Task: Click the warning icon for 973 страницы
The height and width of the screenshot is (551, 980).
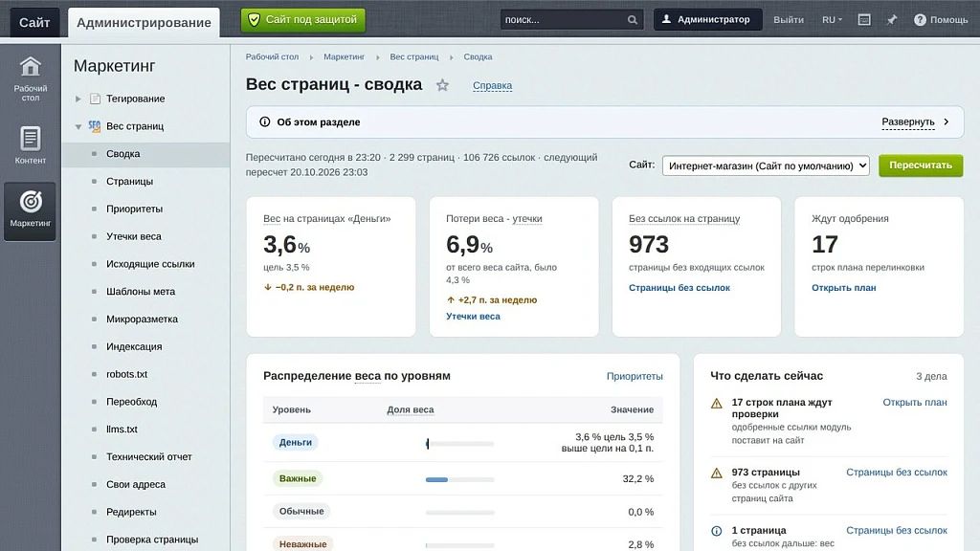Action: [x=717, y=473]
